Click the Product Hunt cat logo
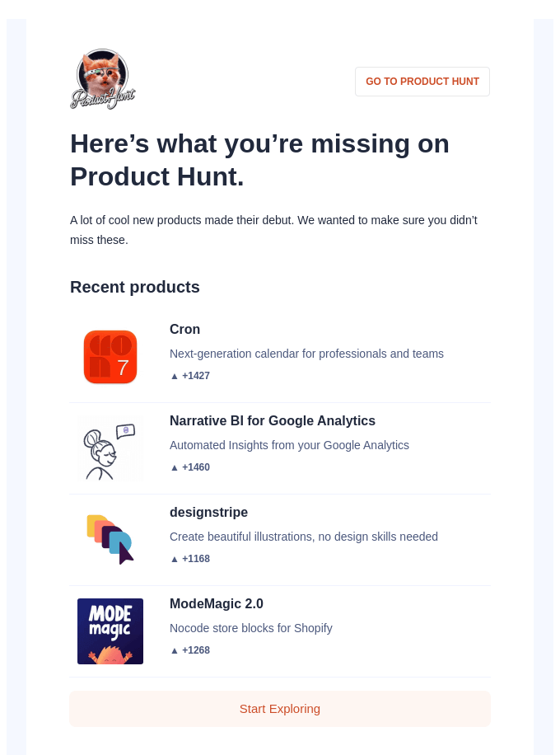The width and height of the screenshot is (560, 755). coord(102,79)
